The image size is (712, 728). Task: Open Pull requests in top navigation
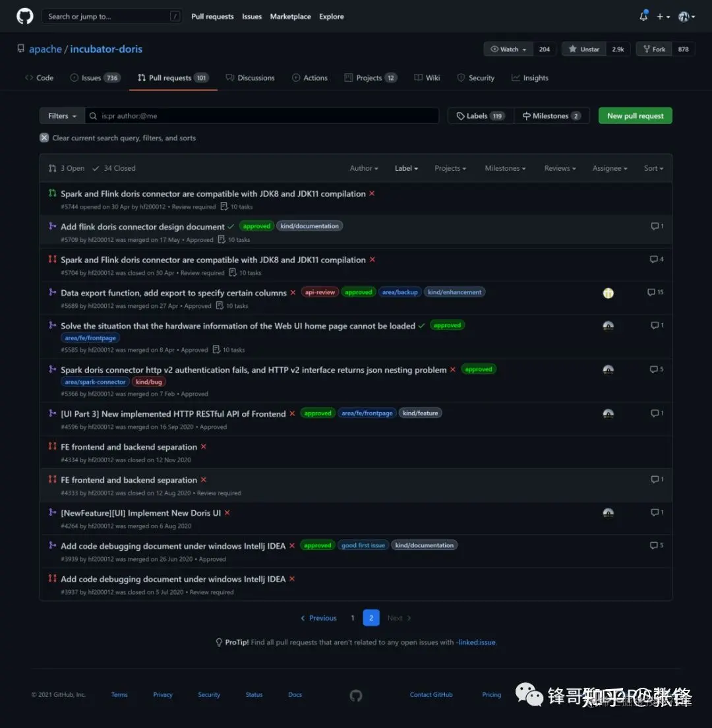point(212,16)
